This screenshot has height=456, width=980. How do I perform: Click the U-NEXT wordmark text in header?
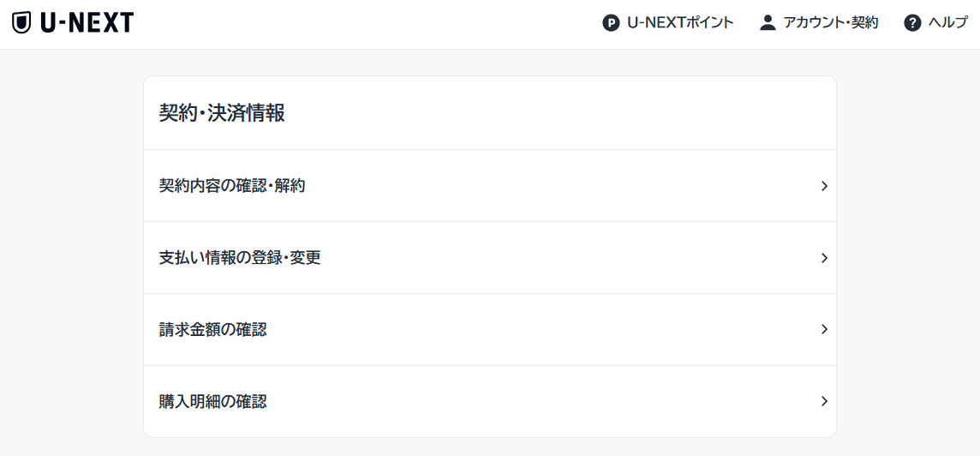tap(87, 23)
